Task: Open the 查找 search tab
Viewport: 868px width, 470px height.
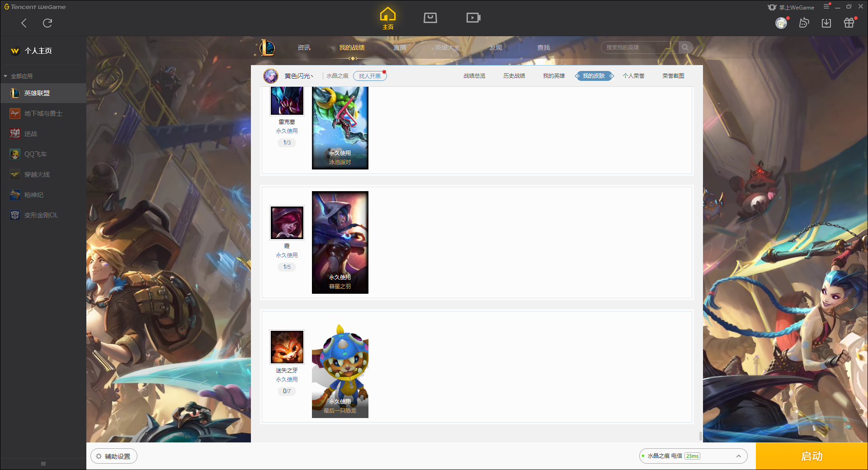Action: click(x=544, y=47)
